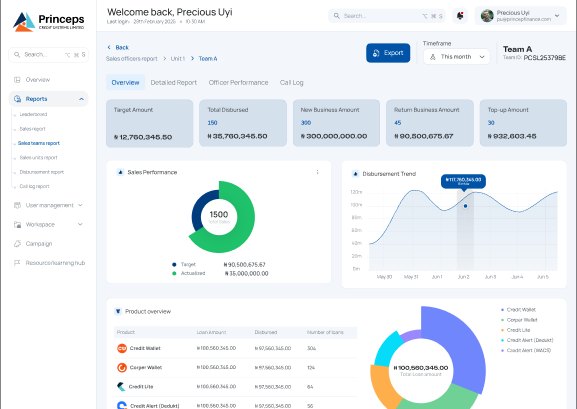Click the 1500 total sales donut center

219,216
